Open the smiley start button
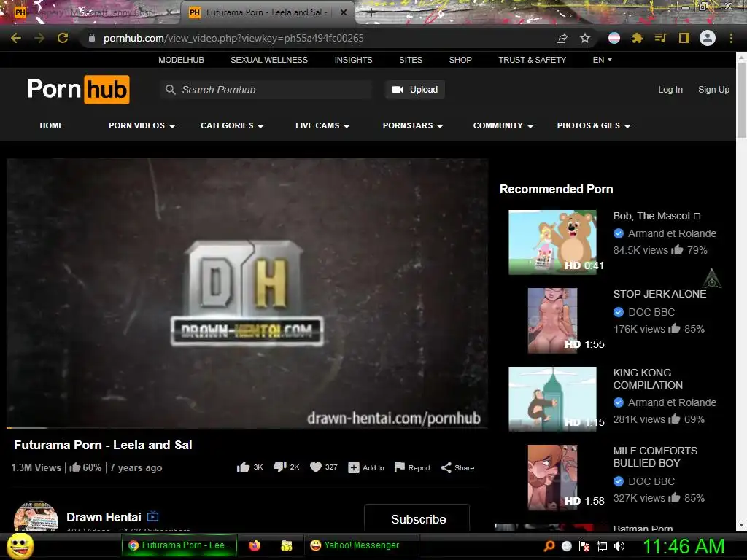This screenshot has width=747, height=560. [20, 545]
